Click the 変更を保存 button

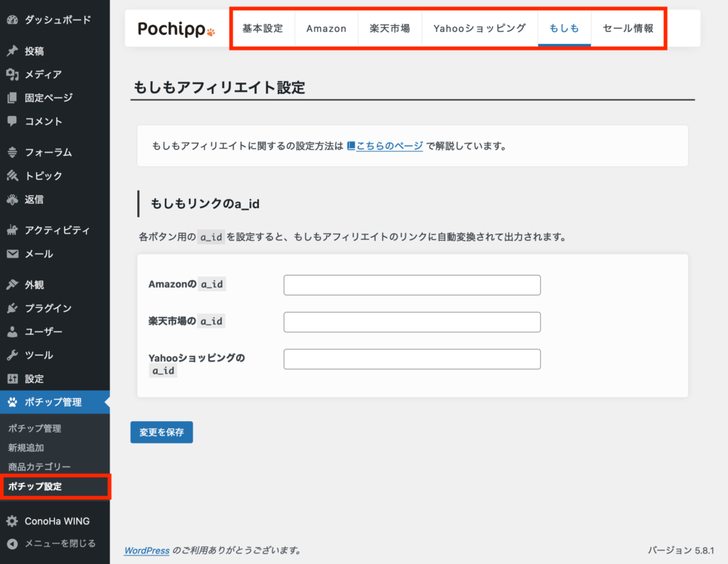click(x=161, y=433)
